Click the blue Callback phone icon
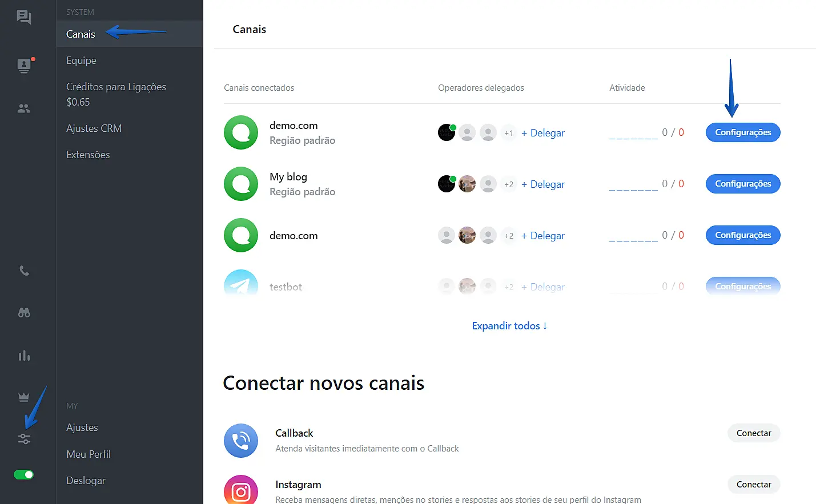 [241, 441]
